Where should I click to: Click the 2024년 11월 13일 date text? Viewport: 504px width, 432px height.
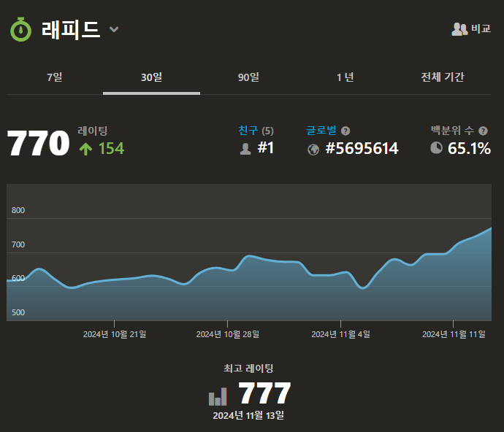point(248,415)
